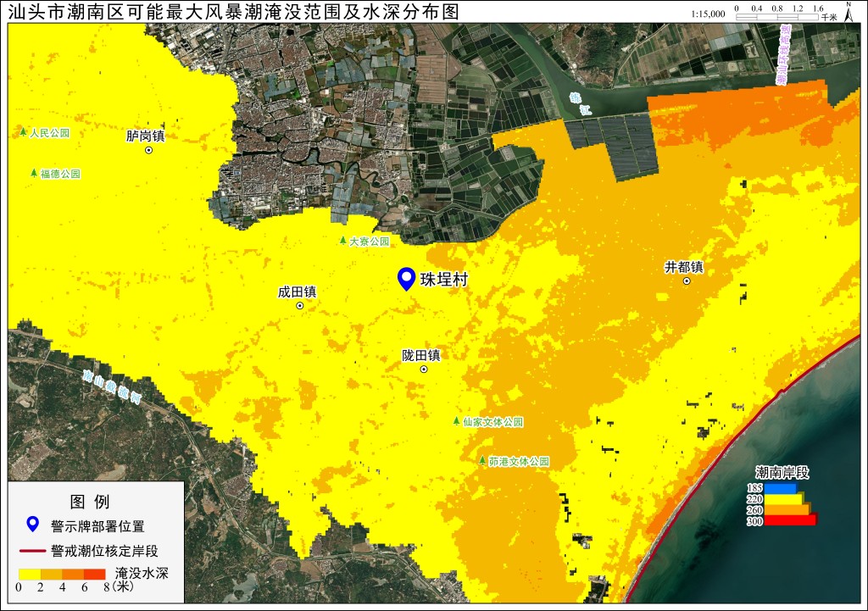Click the 0.8 tick label on scale bar
This screenshot has height=611, width=868.
pos(777,8)
